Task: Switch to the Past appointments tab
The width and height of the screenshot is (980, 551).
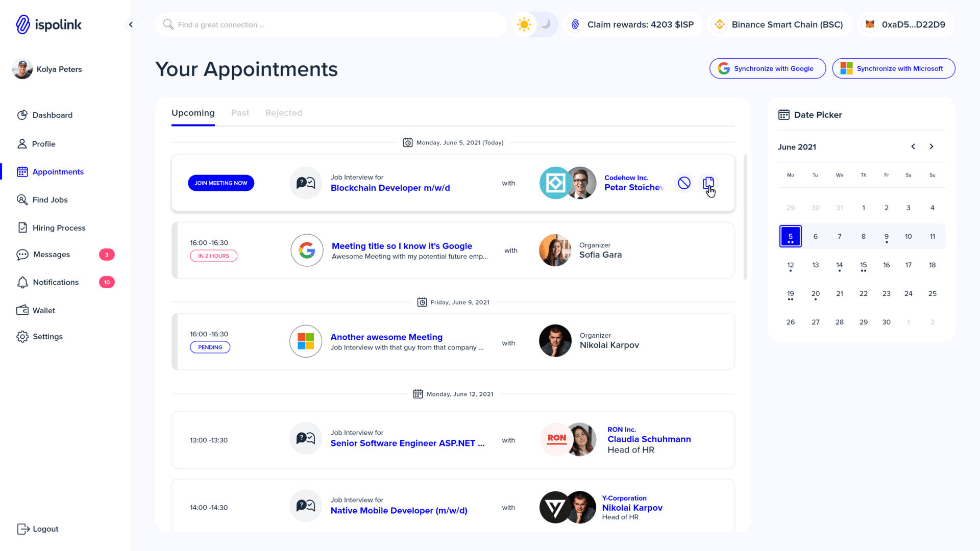Action: 240,113
